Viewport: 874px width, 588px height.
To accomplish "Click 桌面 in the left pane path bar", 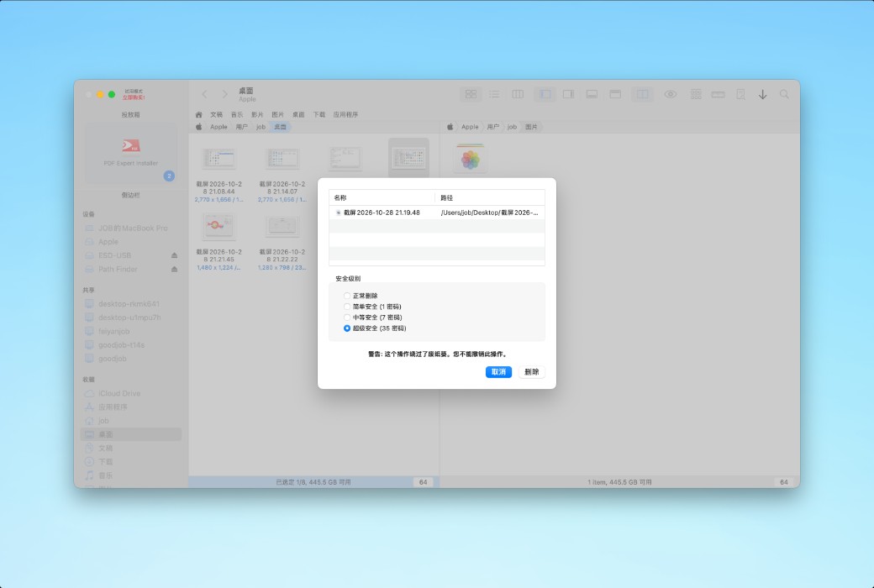I will tap(281, 127).
